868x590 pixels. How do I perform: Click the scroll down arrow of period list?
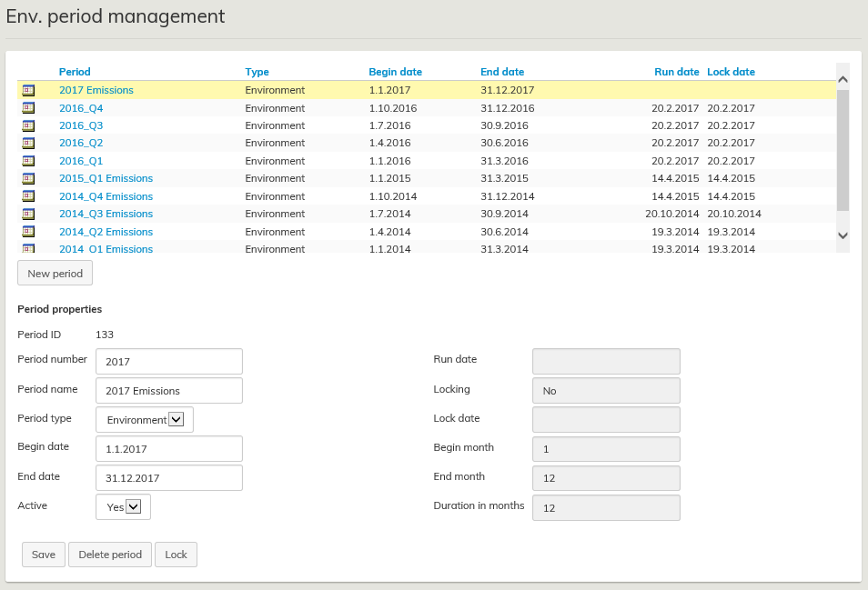click(843, 235)
